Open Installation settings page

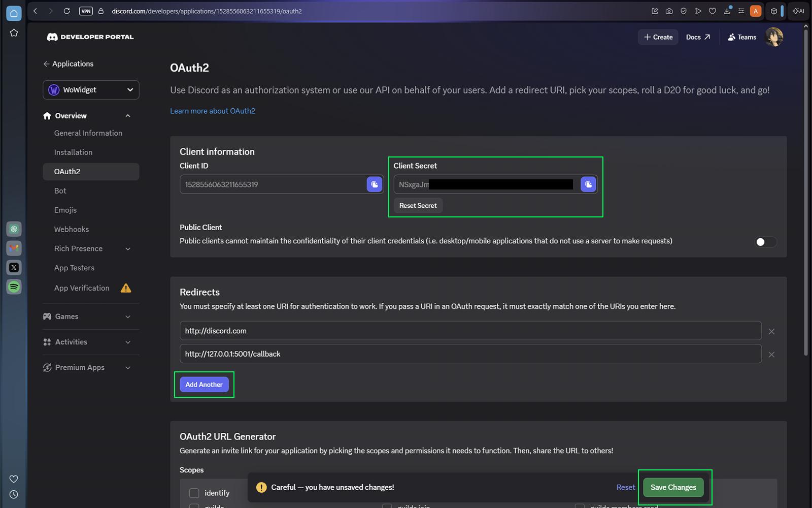coord(74,152)
